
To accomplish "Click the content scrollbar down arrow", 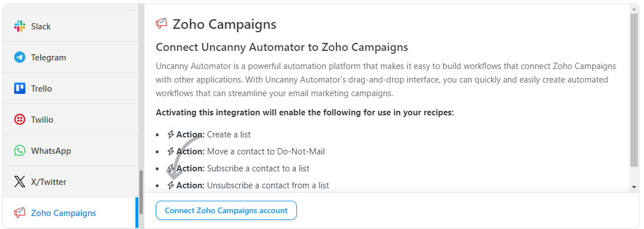I will pyautogui.click(x=634, y=187).
